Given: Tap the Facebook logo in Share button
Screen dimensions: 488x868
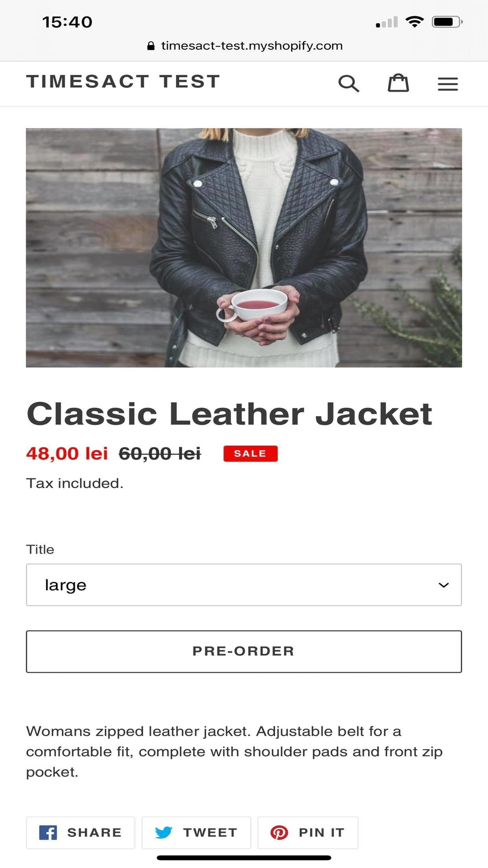Looking at the screenshot, I should 48,832.
